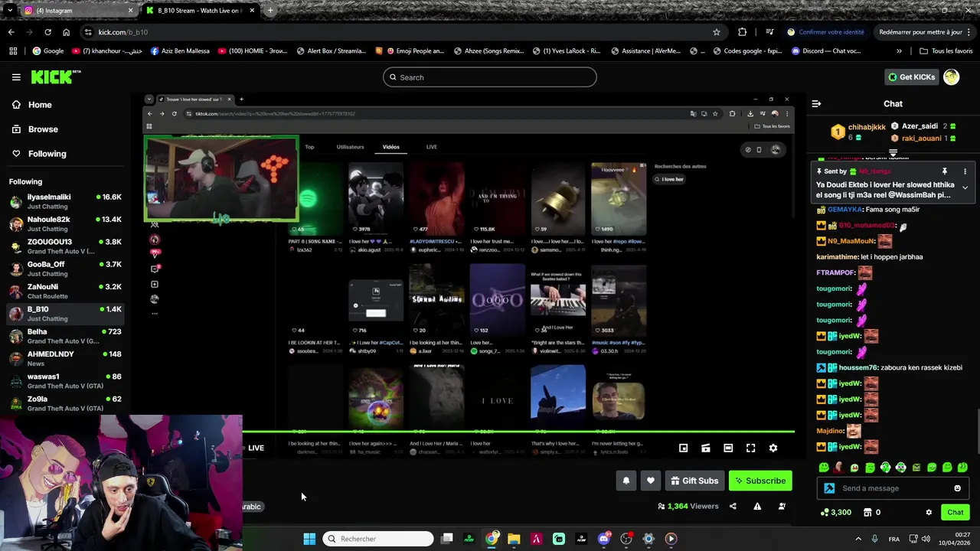Click the user icon beside the report icon
The width and height of the screenshot is (980, 551).
782,506
